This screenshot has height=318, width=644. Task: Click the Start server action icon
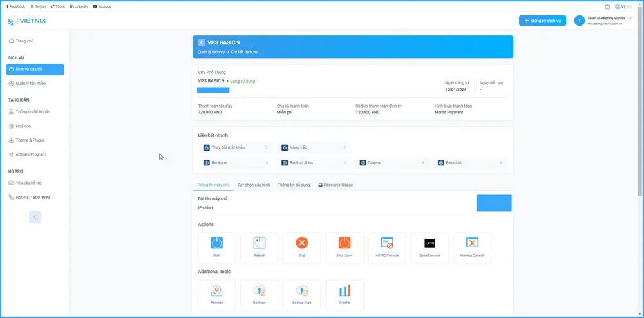(216, 243)
